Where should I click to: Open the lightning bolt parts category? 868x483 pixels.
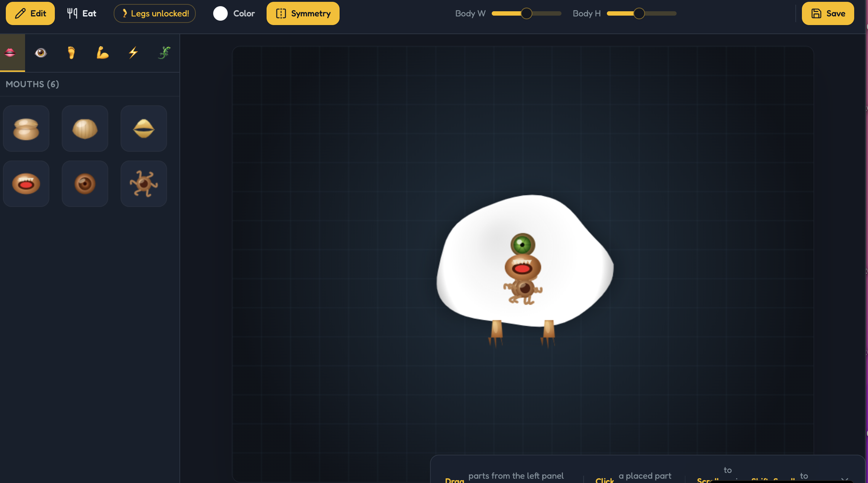[x=133, y=53]
